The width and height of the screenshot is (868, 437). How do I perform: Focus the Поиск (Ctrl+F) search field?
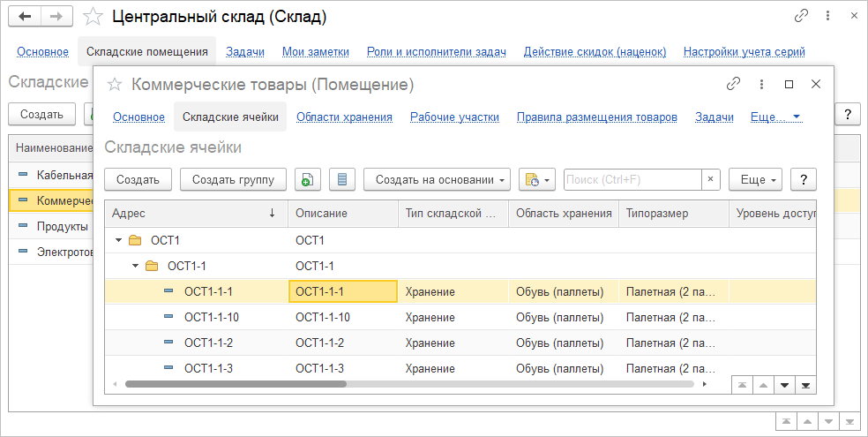[632, 179]
